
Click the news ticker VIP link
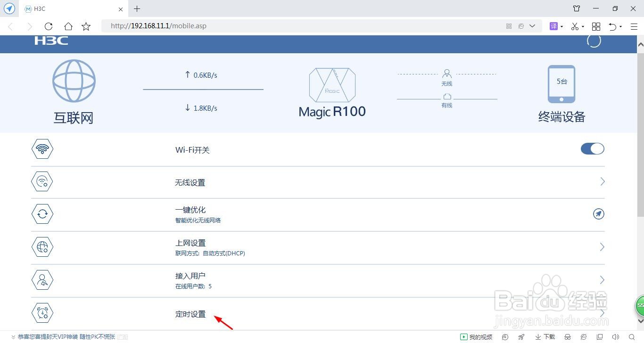66,337
